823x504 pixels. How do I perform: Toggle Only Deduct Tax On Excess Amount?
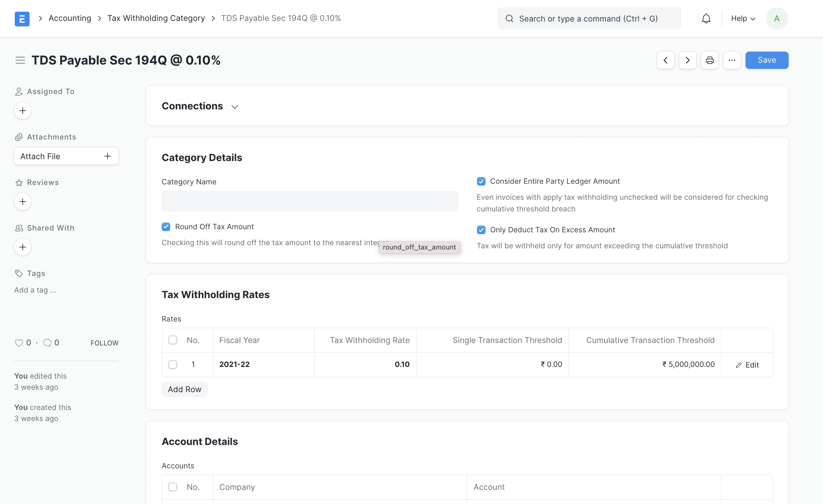point(481,230)
